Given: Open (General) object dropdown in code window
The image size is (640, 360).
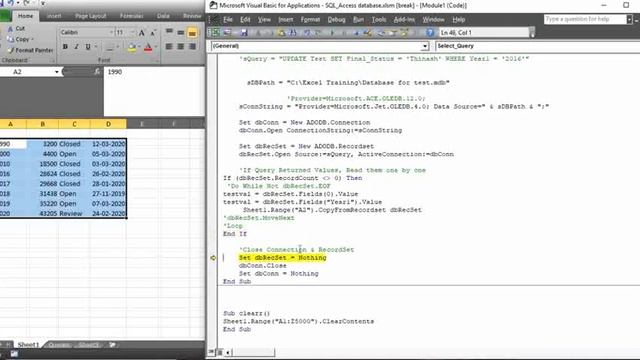Looking at the screenshot, I should pos(425,46).
